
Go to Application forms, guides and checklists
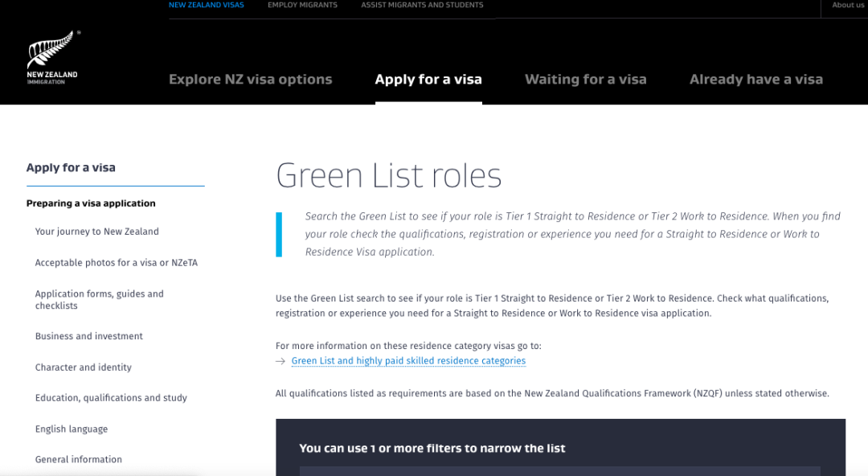99,299
